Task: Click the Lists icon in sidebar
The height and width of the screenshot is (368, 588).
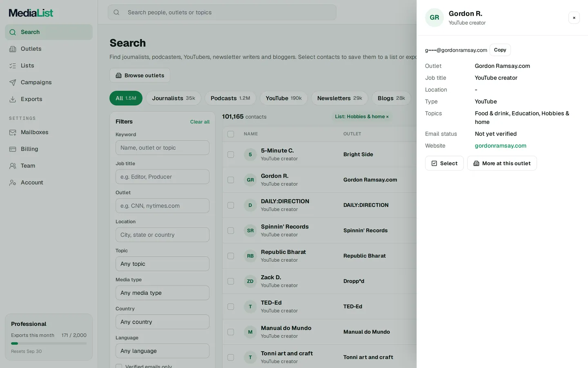Action: pyautogui.click(x=13, y=66)
